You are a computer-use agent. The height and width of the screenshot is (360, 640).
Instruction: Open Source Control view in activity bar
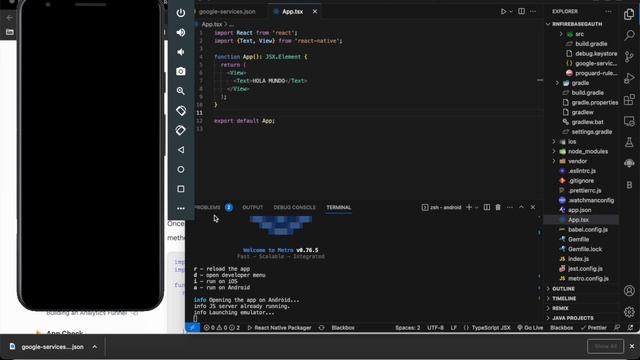[629, 57]
